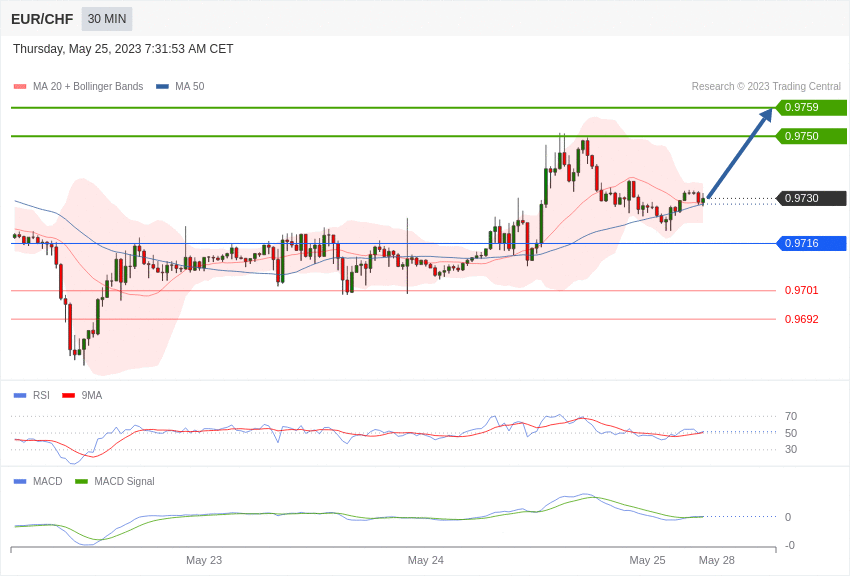Click the 0.9701 support level label
This screenshot has height=576, width=850.
pos(802,290)
